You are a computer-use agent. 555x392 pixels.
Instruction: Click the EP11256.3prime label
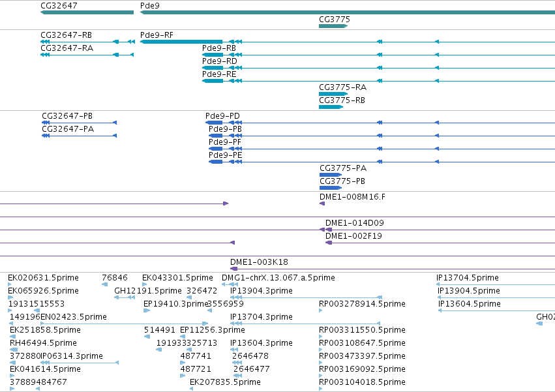click(213, 331)
